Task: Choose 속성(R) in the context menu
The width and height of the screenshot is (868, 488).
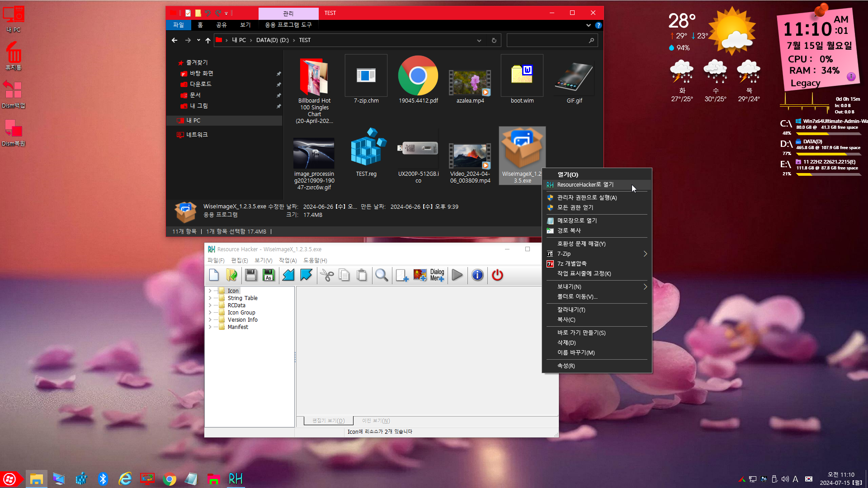Action: (x=597, y=366)
